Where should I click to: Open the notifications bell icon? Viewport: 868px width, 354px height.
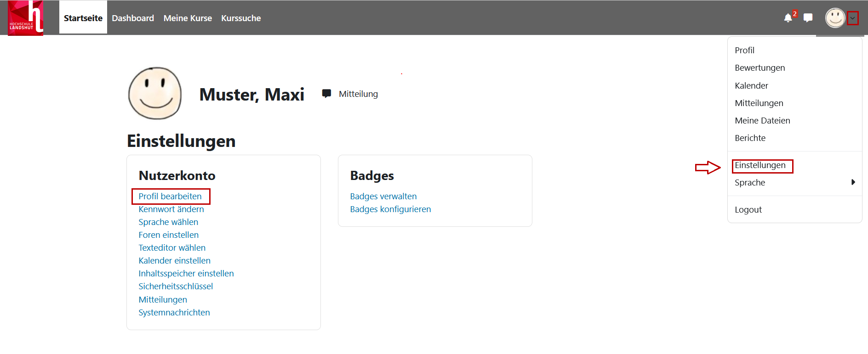(x=788, y=18)
